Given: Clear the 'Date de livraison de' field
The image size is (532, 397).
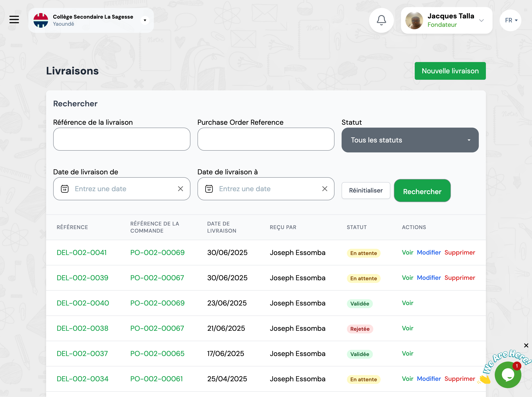Looking at the screenshot, I should (180, 189).
